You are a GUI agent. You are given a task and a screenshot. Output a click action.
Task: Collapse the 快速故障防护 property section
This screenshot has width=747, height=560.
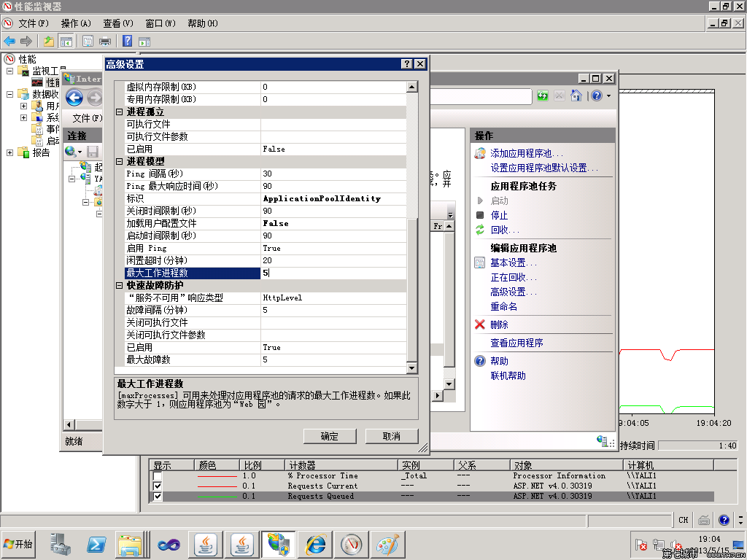point(120,285)
